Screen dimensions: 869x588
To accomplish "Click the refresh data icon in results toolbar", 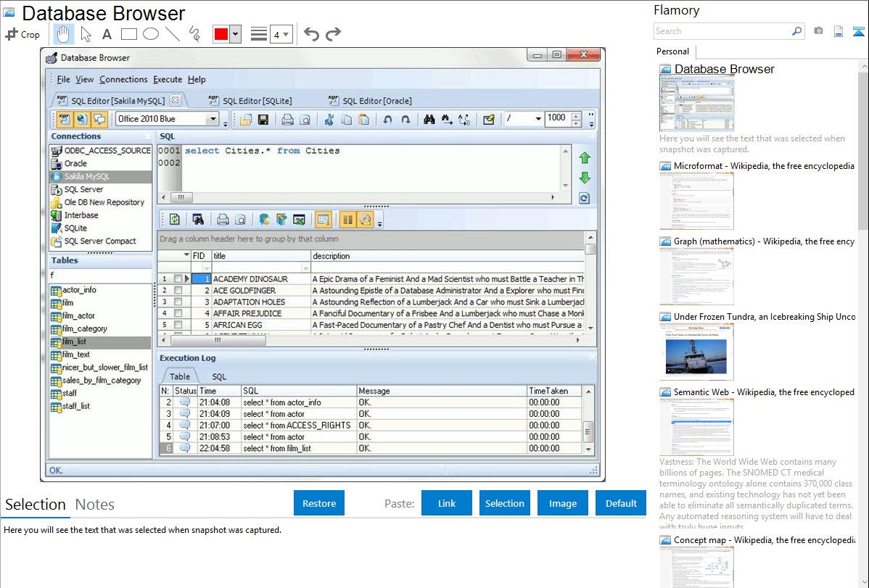I will coord(175,220).
